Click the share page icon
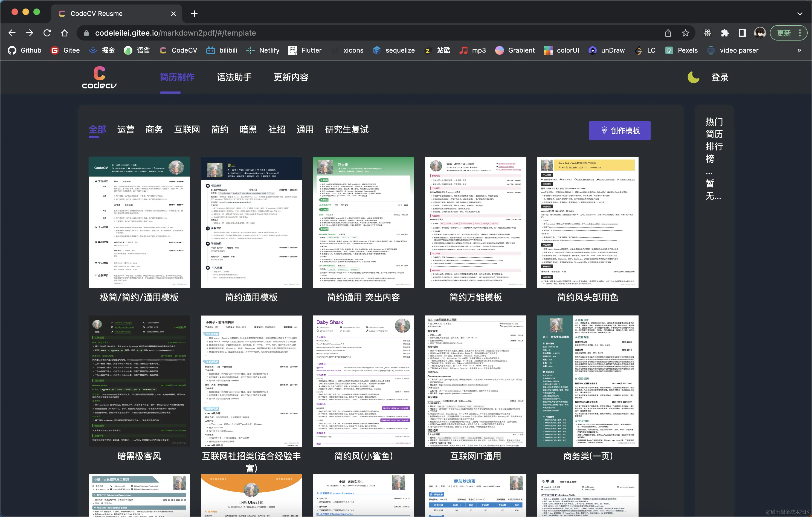The height and width of the screenshot is (517, 812). tap(668, 33)
